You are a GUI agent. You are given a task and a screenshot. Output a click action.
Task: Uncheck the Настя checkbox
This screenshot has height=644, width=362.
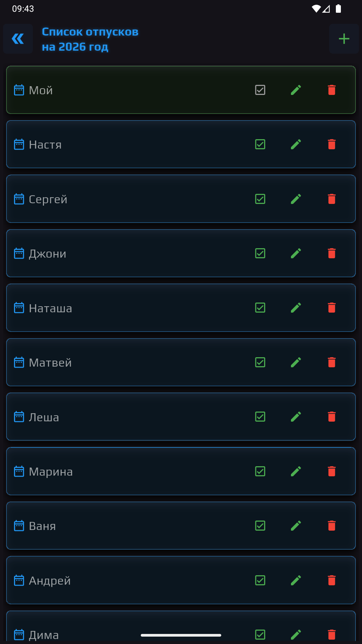point(260,144)
